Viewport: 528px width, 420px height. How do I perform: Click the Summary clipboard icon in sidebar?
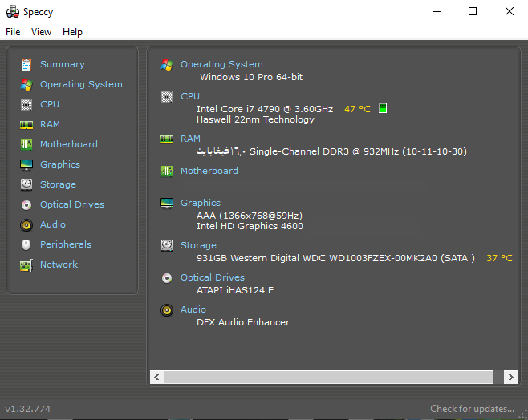(x=26, y=65)
